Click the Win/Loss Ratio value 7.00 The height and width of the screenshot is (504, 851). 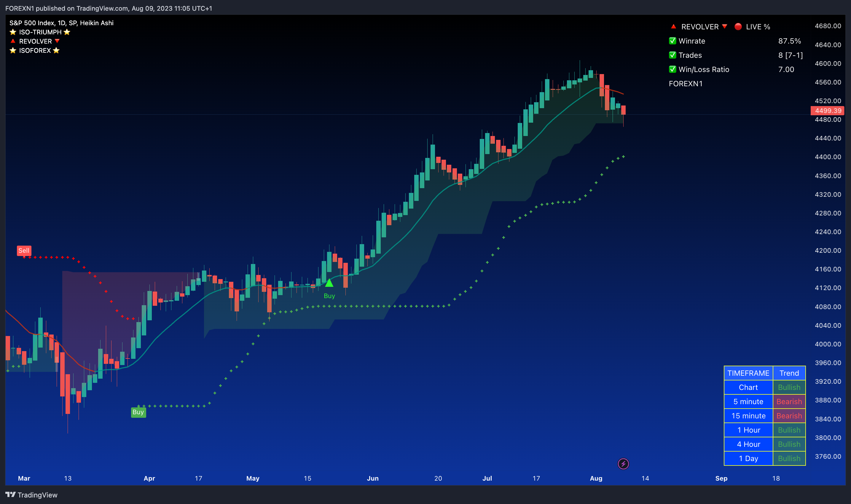point(786,69)
